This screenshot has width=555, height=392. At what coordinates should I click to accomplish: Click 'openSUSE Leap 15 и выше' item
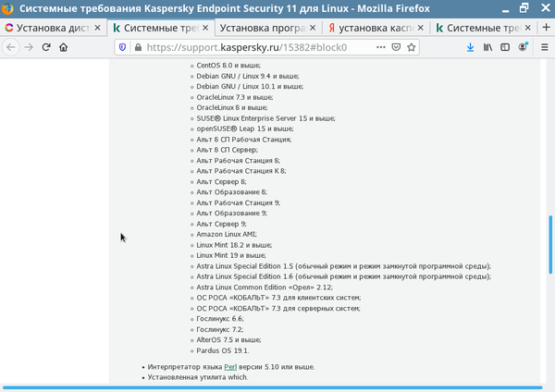[245, 129]
